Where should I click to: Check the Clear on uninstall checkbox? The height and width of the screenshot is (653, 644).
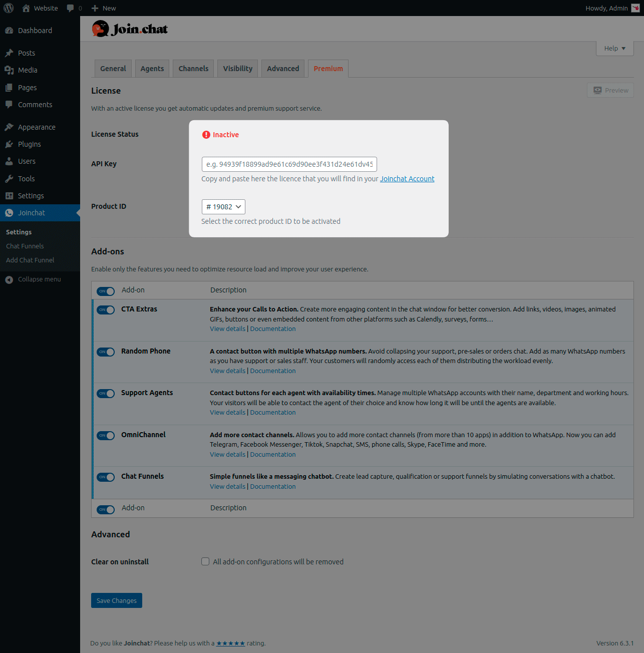click(205, 561)
